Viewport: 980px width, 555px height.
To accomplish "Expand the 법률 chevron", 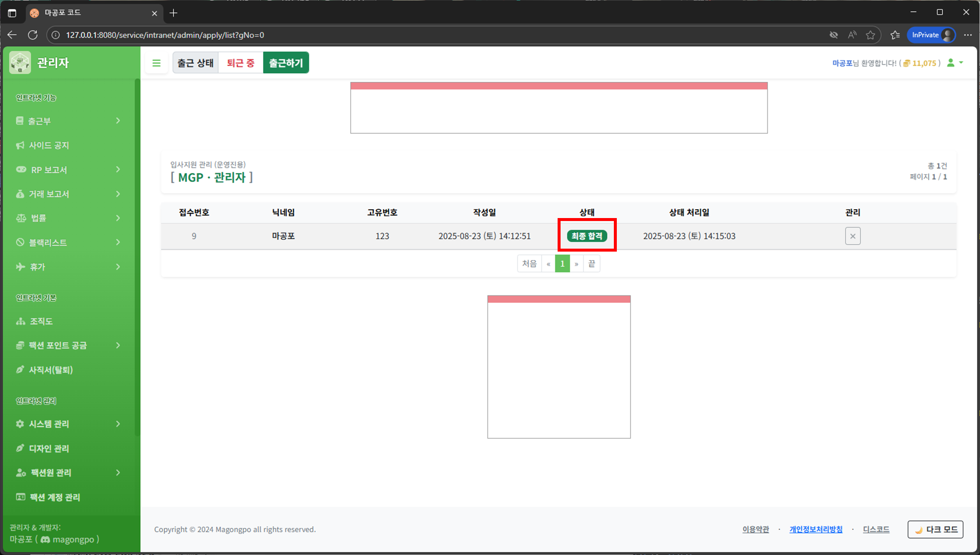I will pyautogui.click(x=118, y=218).
